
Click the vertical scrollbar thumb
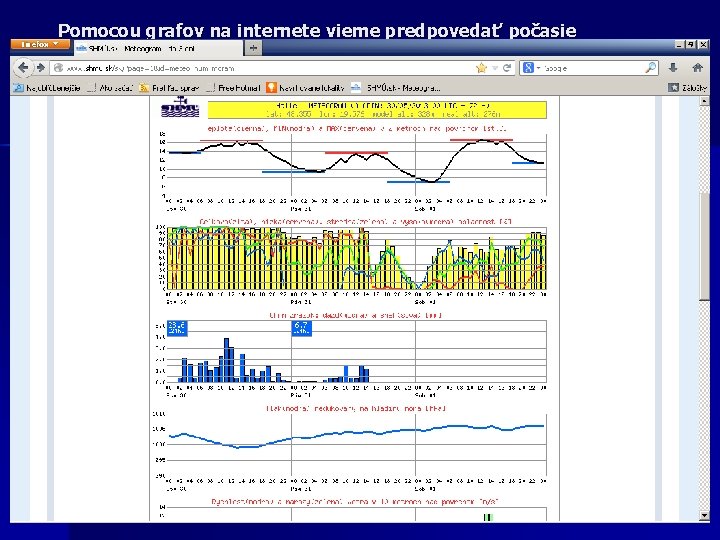[704, 246]
